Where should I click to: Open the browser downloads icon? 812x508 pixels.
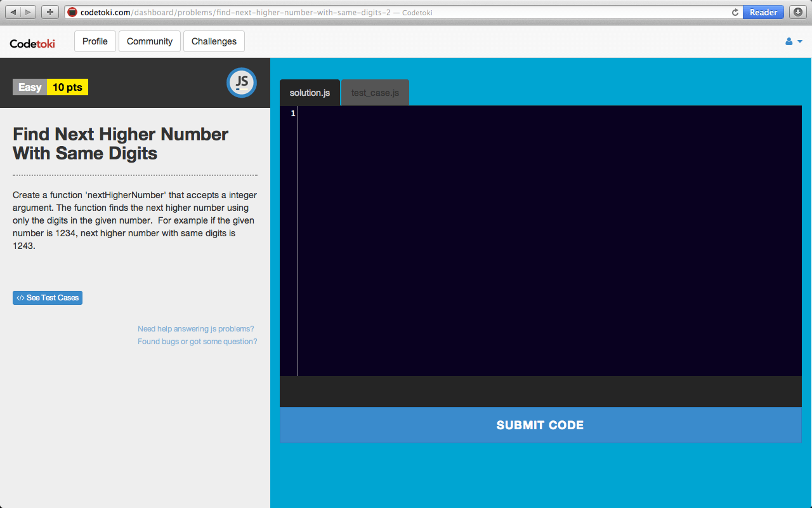(797, 12)
